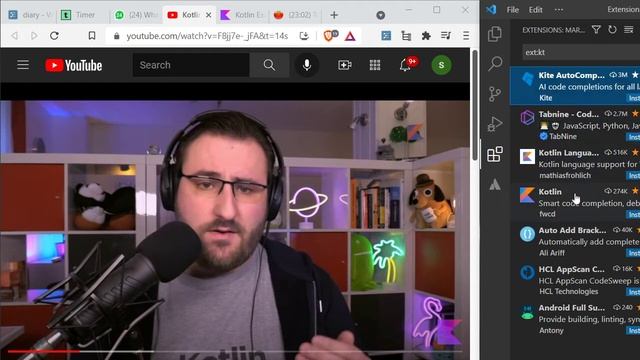Viewport: 640px width, 360px height.
Task: Select the Kite AutoComplete extension entry
Action: pos(575,86)
